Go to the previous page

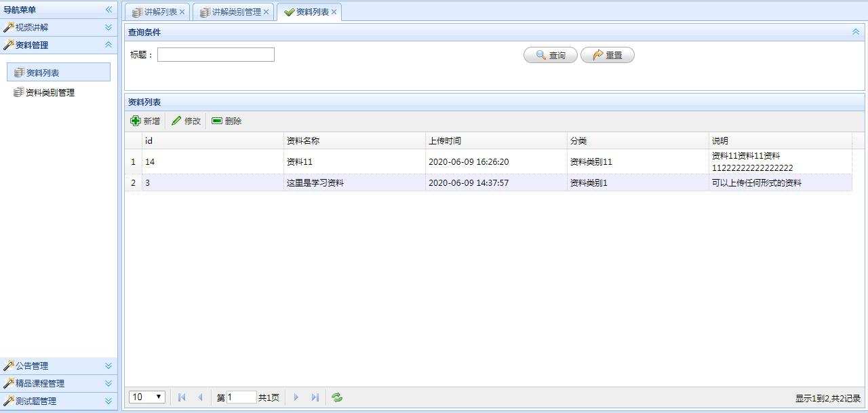pyautogui.click(x=200, y=397)
